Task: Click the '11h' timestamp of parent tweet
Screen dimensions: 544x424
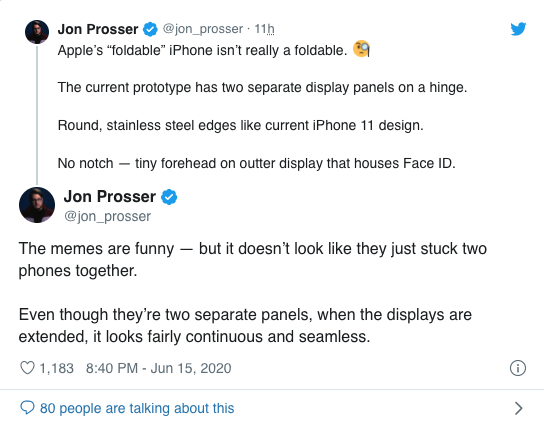Action: (x=264, y=29)
